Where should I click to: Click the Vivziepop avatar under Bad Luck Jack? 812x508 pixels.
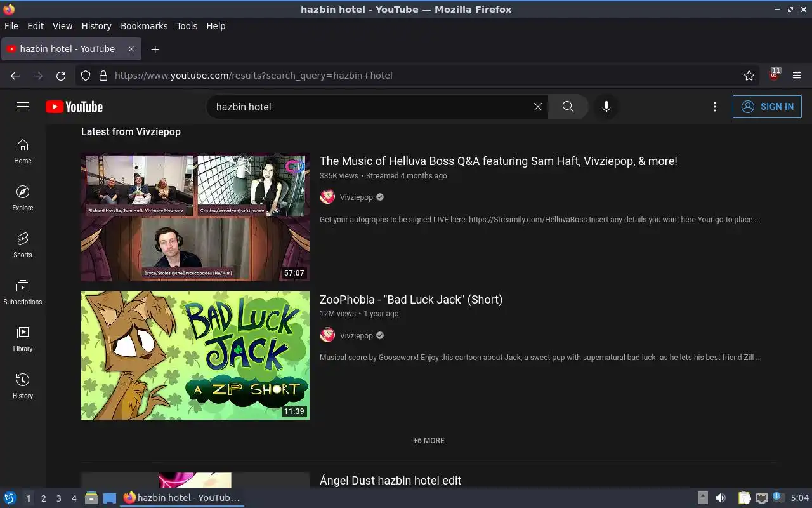327,335
